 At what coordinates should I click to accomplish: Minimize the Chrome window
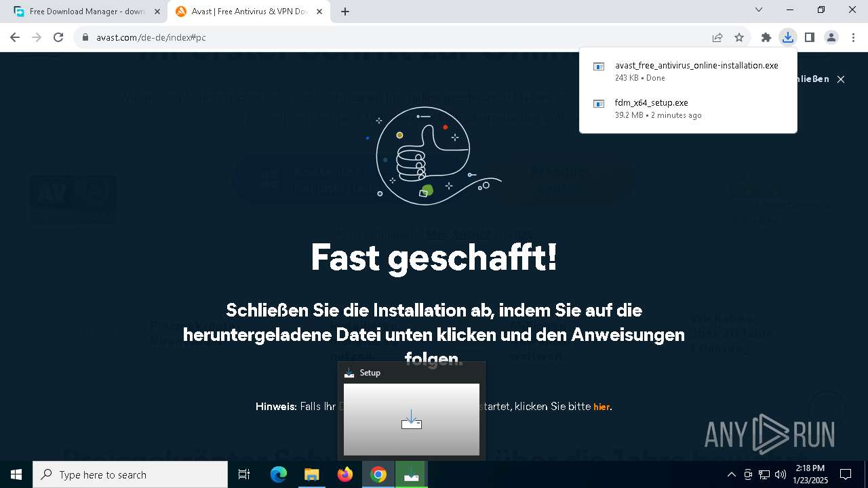click(790, 10)
